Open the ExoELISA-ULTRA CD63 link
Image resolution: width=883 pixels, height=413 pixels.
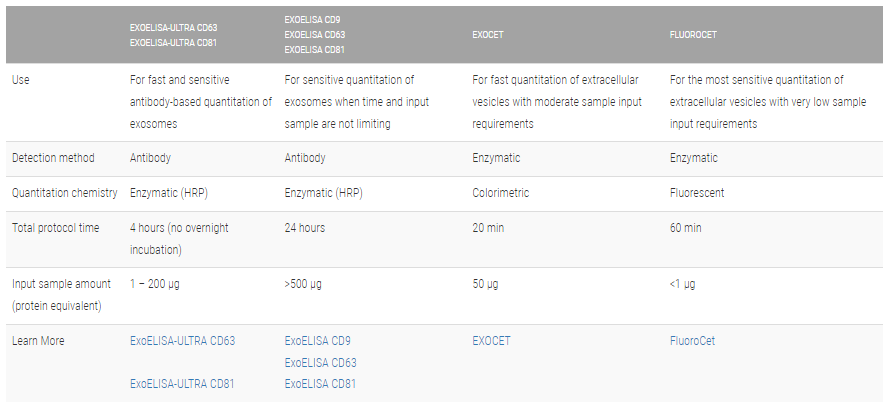point(182,341)
